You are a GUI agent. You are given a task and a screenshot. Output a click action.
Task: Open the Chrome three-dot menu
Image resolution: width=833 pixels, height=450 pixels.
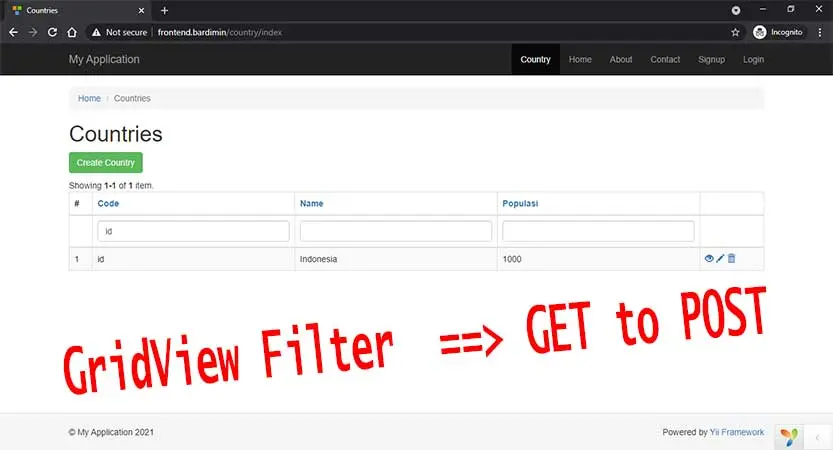tap(819, 32)
